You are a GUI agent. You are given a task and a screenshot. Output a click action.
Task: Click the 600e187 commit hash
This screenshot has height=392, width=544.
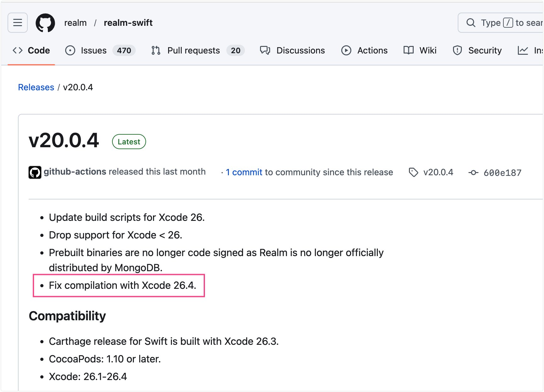tap(502, 173)
